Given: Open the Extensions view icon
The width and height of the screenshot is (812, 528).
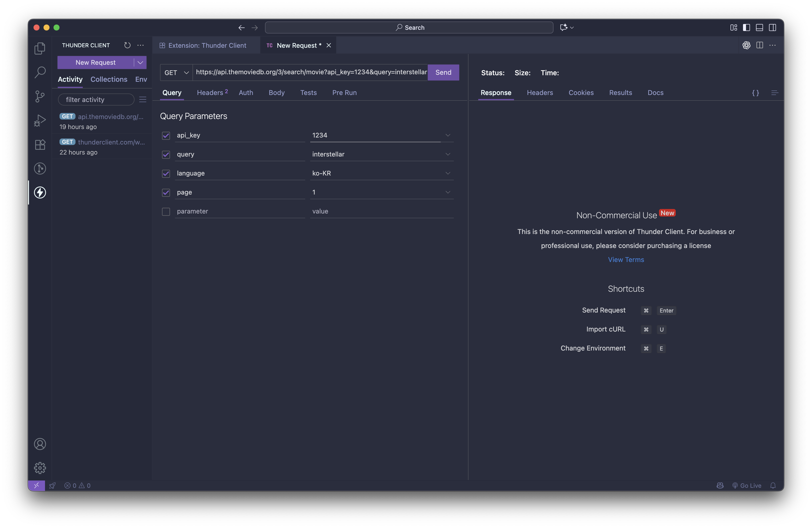Looking at the screenshot, I should tap(40, 144).
